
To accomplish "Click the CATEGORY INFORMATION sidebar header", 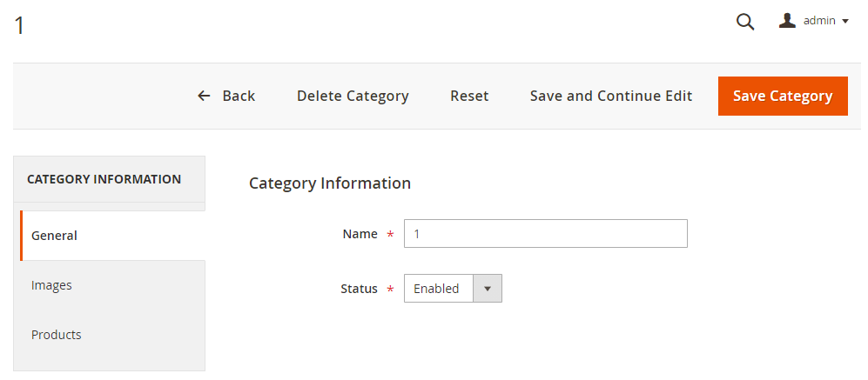I will (x=104, y=179).
